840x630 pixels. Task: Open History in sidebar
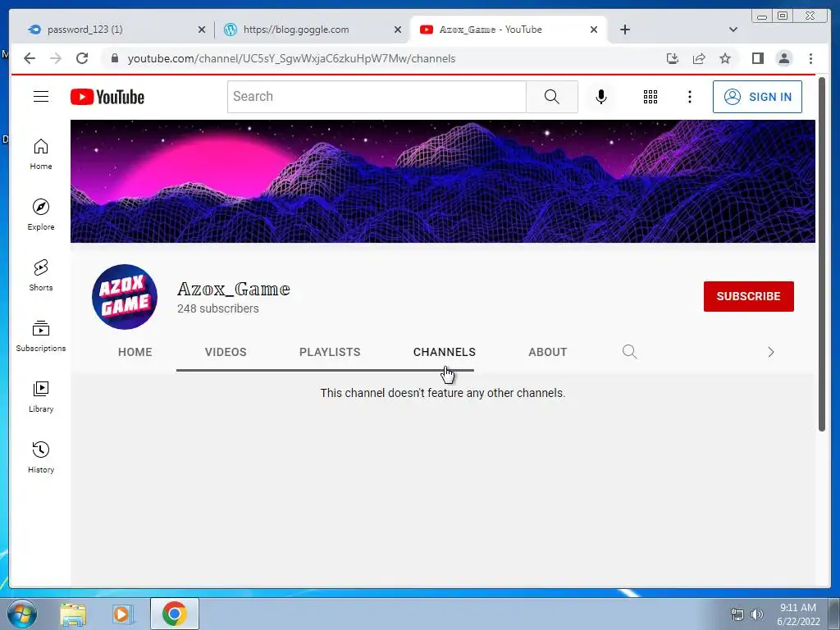pyautogui.click(x=41, y=457)
